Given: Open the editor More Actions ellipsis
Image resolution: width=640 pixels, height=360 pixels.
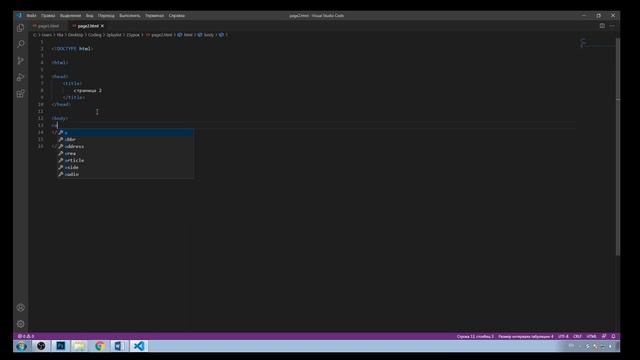Looking at the screenshot, I should click(x=612, y=26).
